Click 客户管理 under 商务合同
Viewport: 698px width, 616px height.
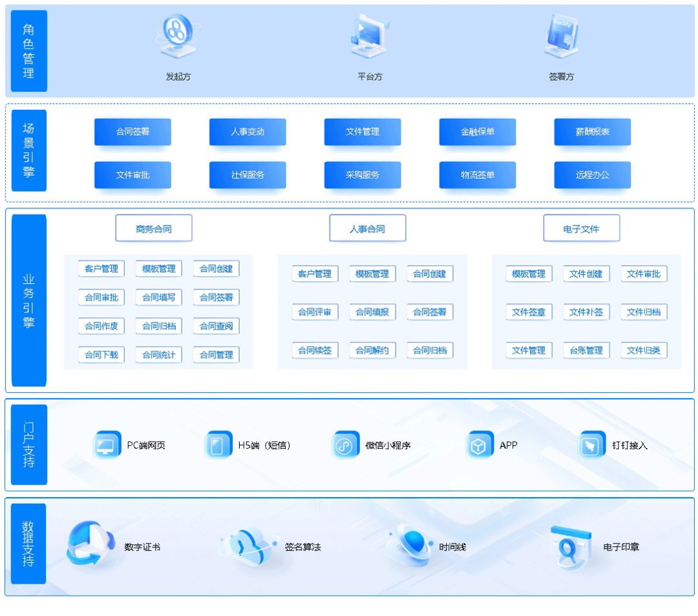coord(101,269)
